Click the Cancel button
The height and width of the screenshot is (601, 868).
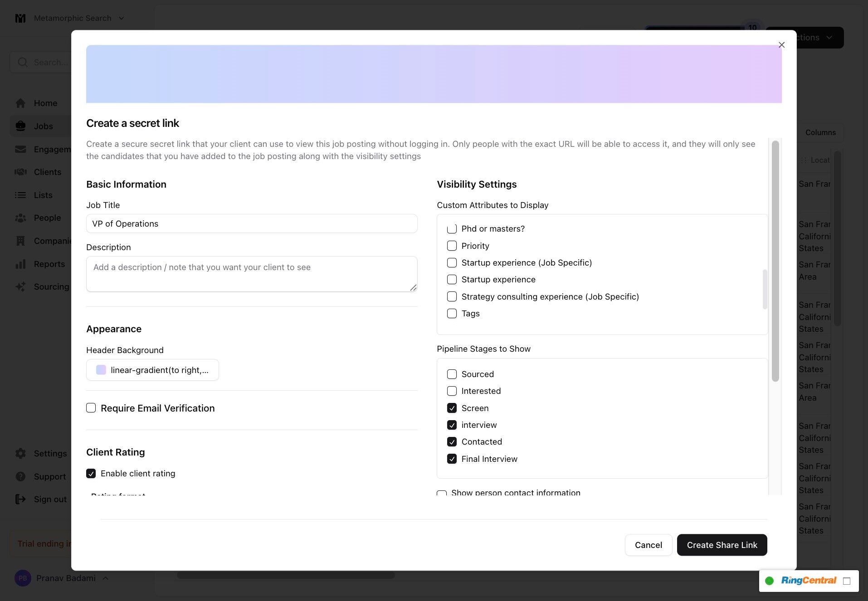tap(649, 545)
